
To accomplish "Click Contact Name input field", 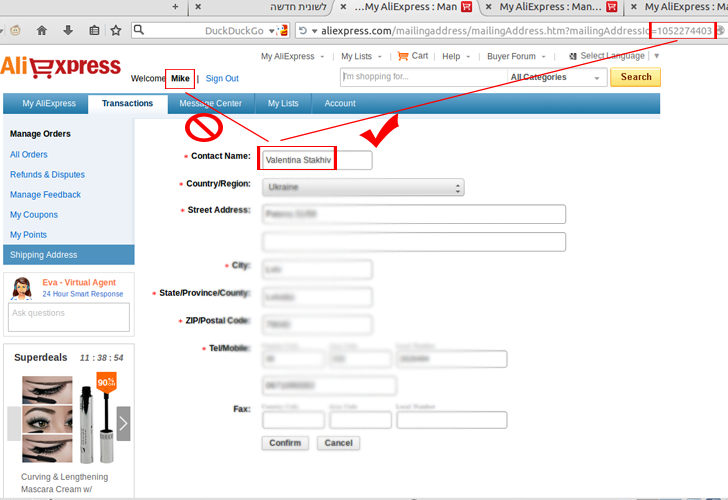I will [x=317, y=160].
